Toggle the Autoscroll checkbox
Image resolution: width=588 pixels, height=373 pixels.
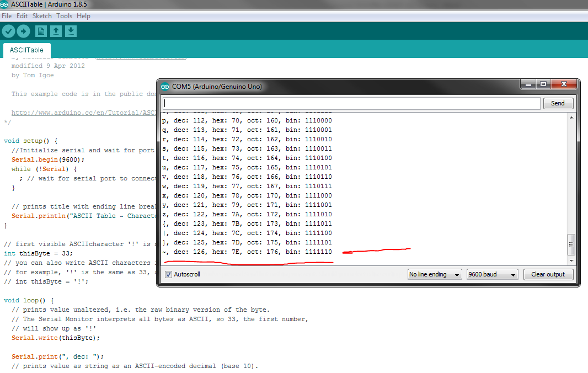(x=168, y=274)
